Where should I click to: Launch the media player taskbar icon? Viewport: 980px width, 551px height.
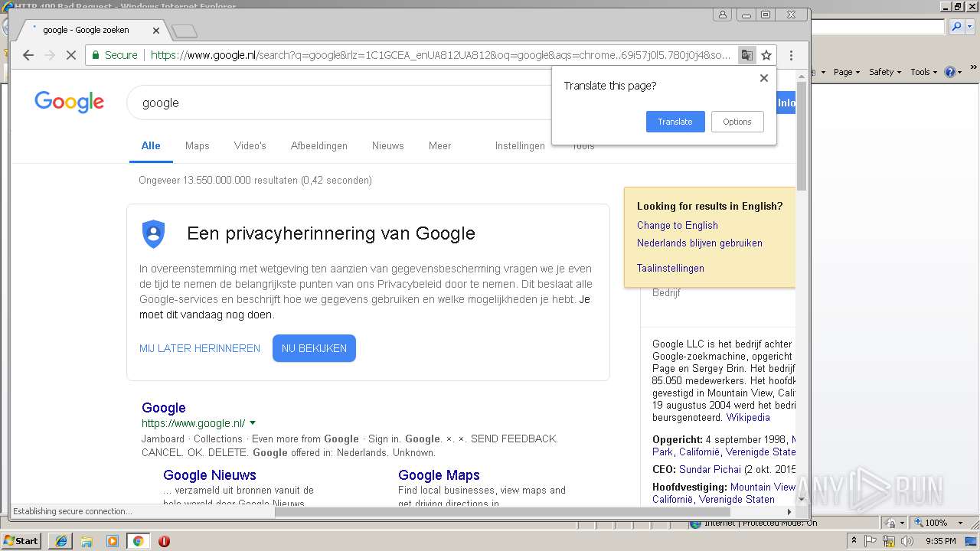point(113,541)
